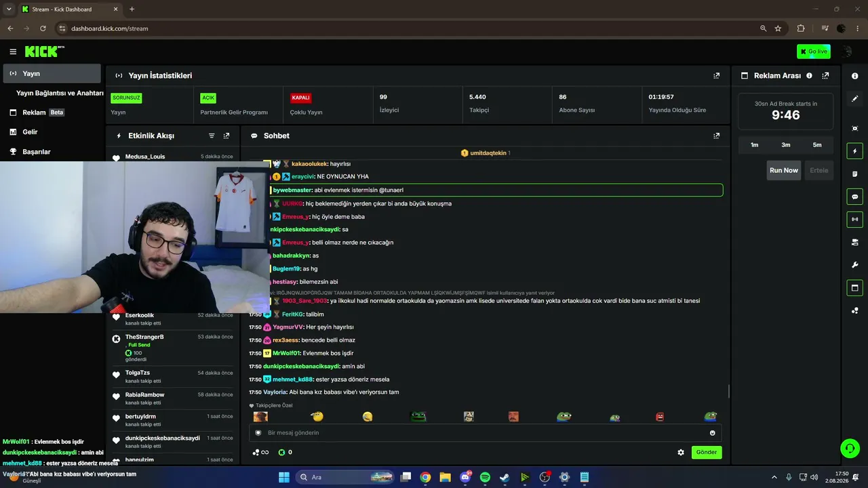Click bertuyldrm follow activity entry
Image resolution: width=868 pixels, height=488 pixels.
(x=172, y=420)
